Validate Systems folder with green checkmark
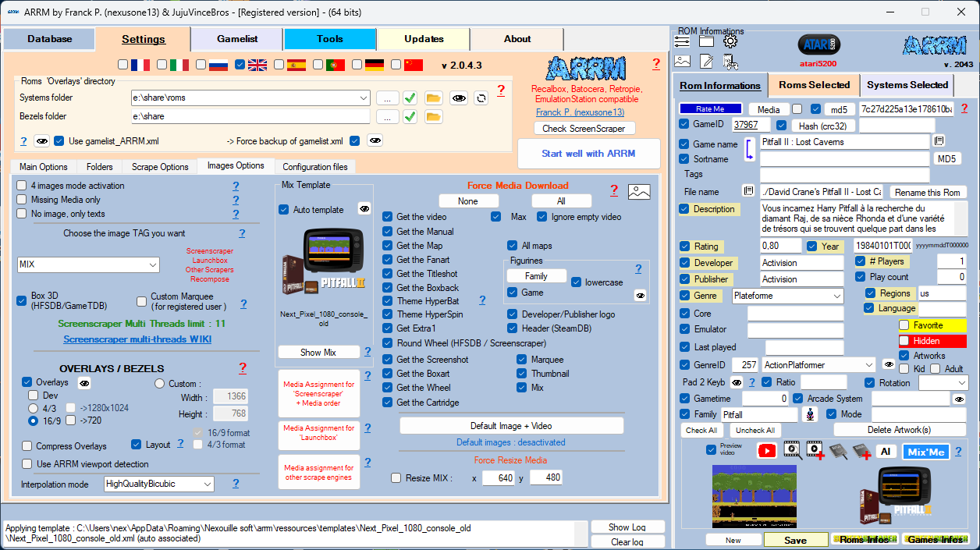 pos(410,98)
